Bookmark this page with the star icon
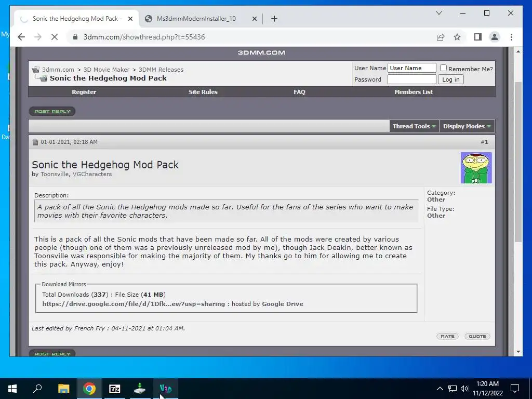 click(457, 37)
